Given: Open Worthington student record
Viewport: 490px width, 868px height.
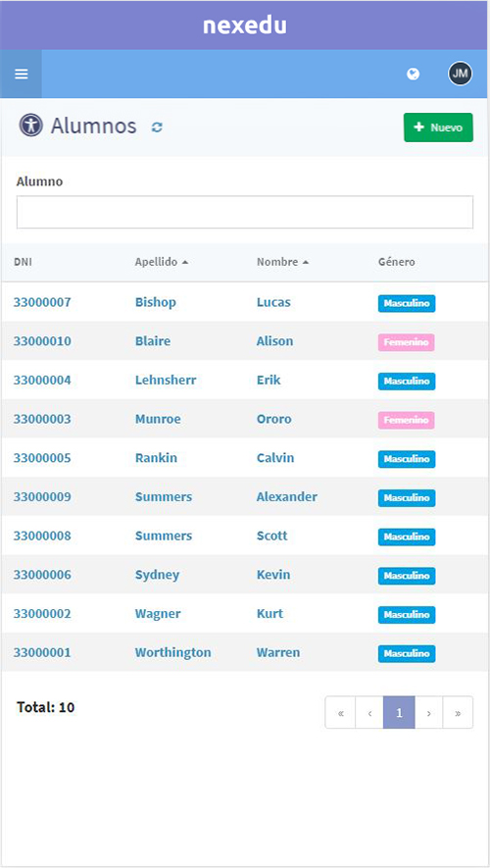Looking at the screenshot, I should tap(173, 652).
